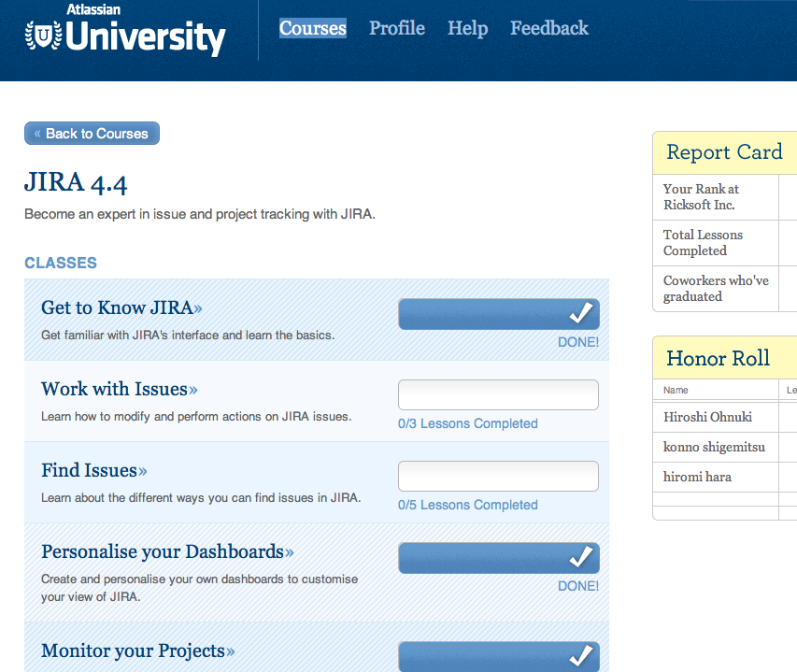Click the Monitor your Projects completed progress bar
Viewport: 797px width, 672px height.
click(499, 656)
